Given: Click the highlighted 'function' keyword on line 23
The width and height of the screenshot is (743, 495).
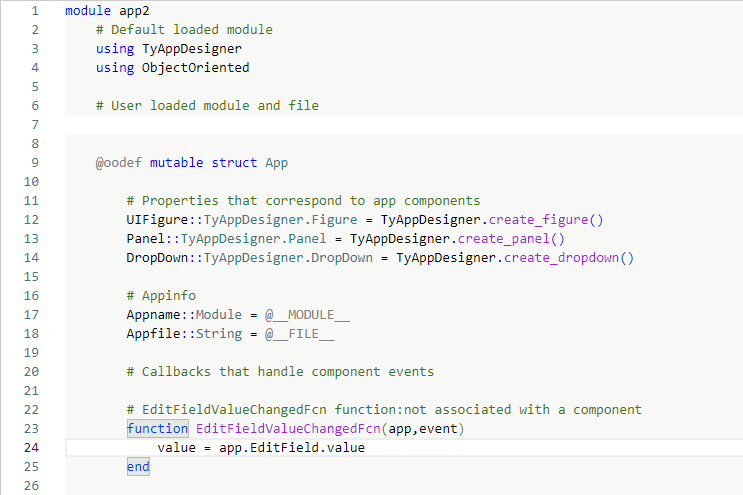Looking at the screenshot, I should click(158, 428).
